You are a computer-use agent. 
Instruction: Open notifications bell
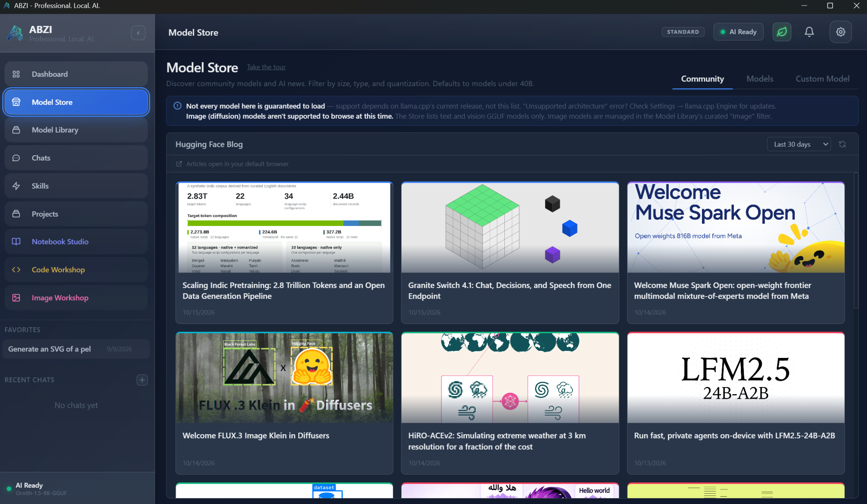click(809, 32)
